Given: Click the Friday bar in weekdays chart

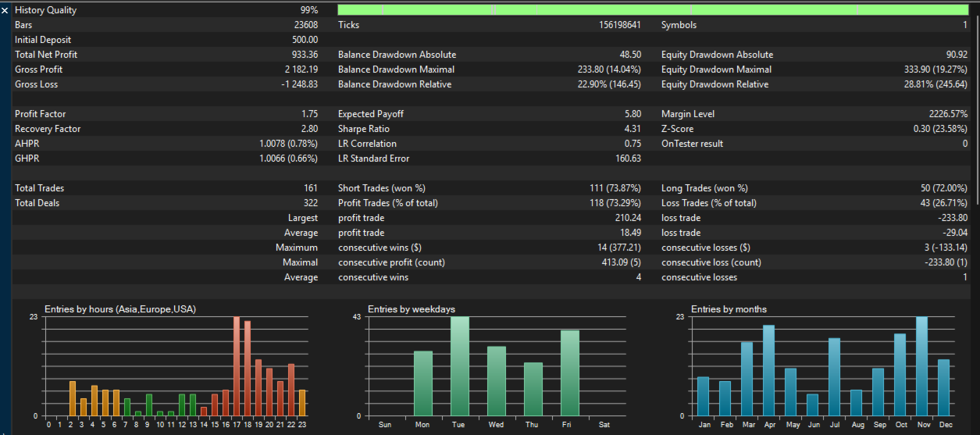Looking at the screenshot, I should [570, 373].
